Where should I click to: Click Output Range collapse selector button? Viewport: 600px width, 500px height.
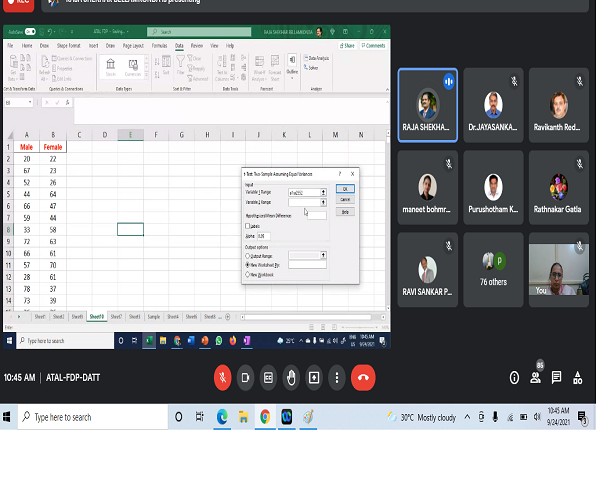coord(323,255)
